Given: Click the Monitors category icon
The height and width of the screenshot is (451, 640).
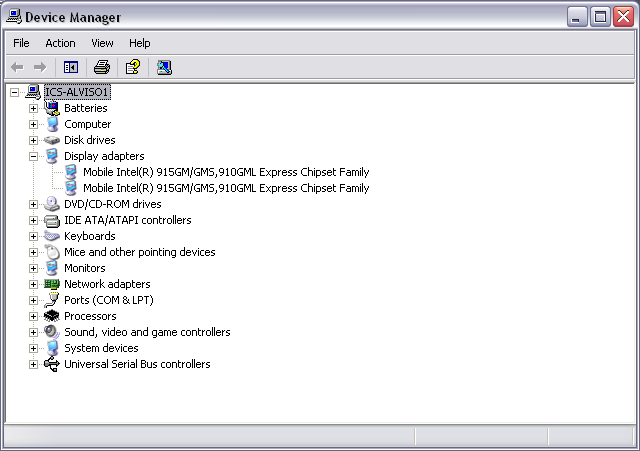Looking at the screenshot, I should pos(52,268).
